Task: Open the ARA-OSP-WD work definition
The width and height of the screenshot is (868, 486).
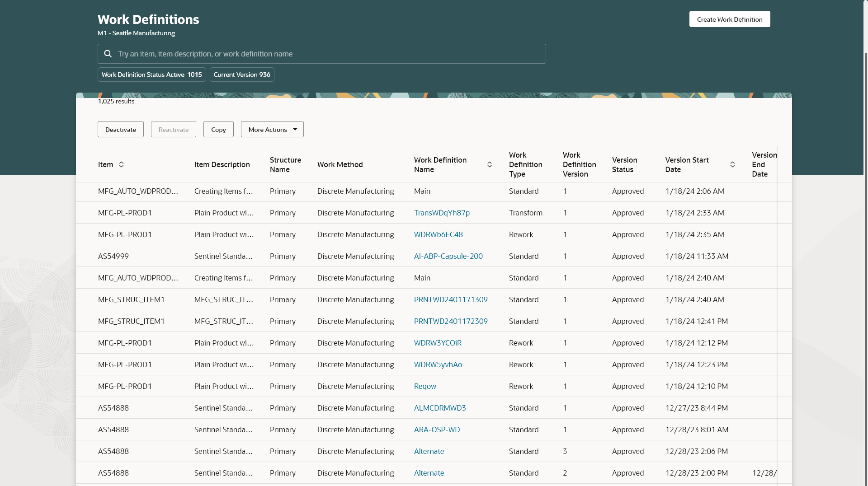Action: pyautogui.click(x=437, y=430)
